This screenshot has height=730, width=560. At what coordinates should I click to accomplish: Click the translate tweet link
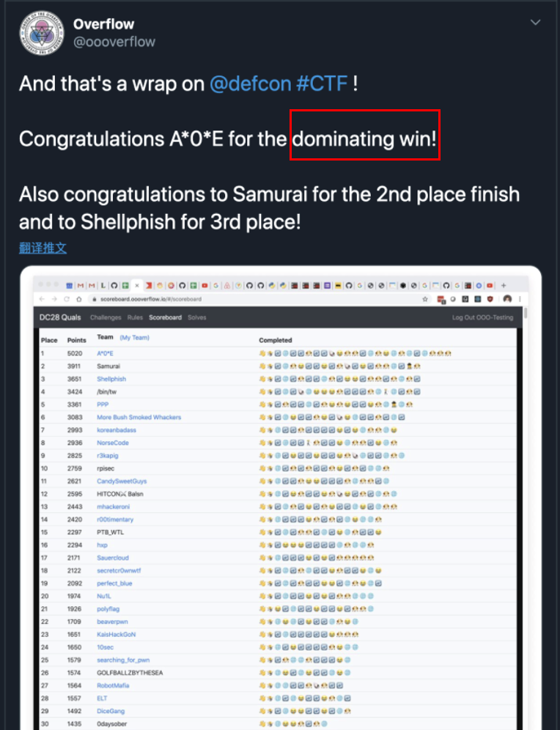pyautogui.click(x=43, y=248)
